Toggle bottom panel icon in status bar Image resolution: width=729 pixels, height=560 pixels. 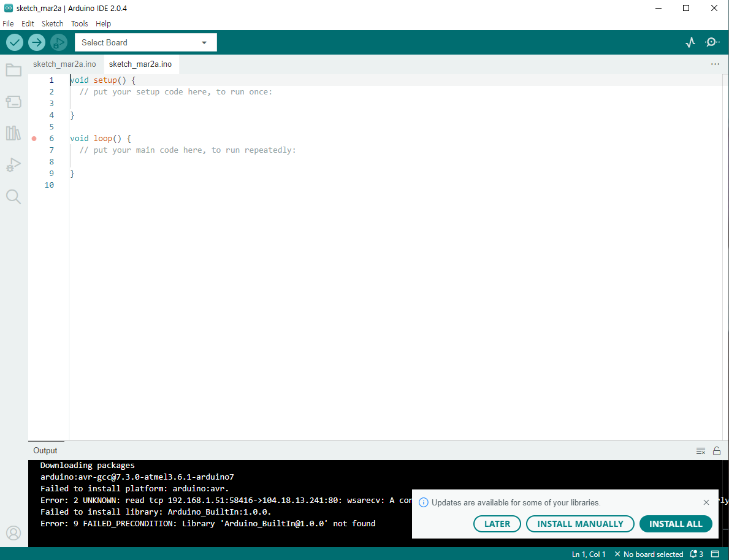pyautogui.click(x=715, y=554)
